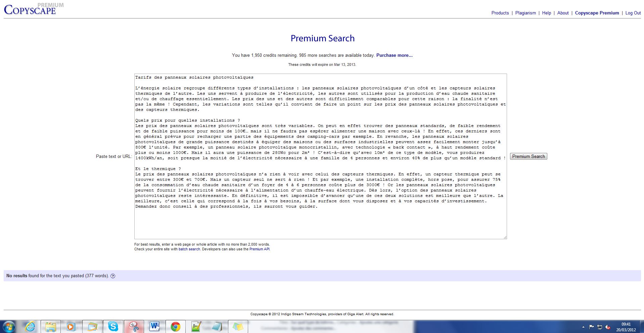Viewport: 644px width, 333px height.
Task: Launch Skype from the taskbar
Action: 113,326
